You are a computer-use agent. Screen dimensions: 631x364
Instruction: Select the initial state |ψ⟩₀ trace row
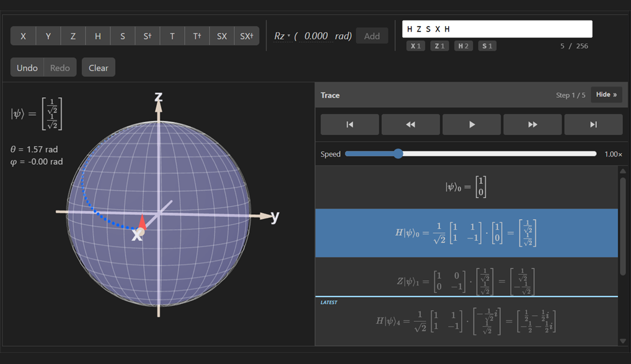click(466, 187)
